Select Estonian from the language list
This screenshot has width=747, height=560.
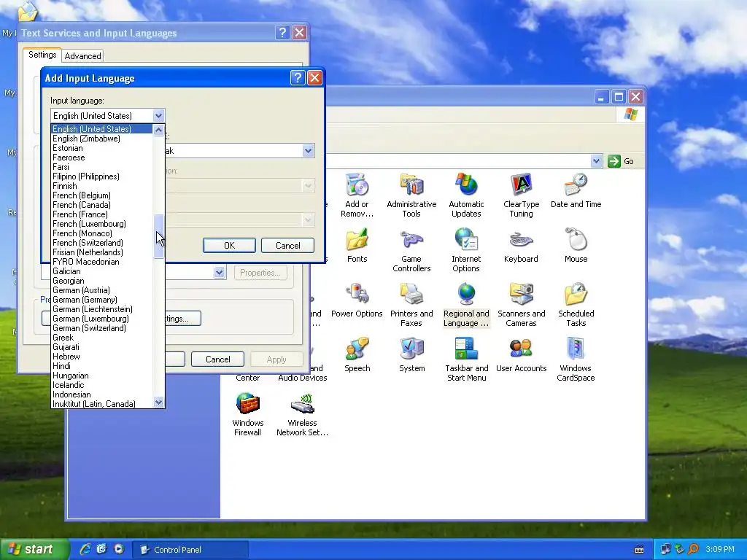tap(102, 148)
